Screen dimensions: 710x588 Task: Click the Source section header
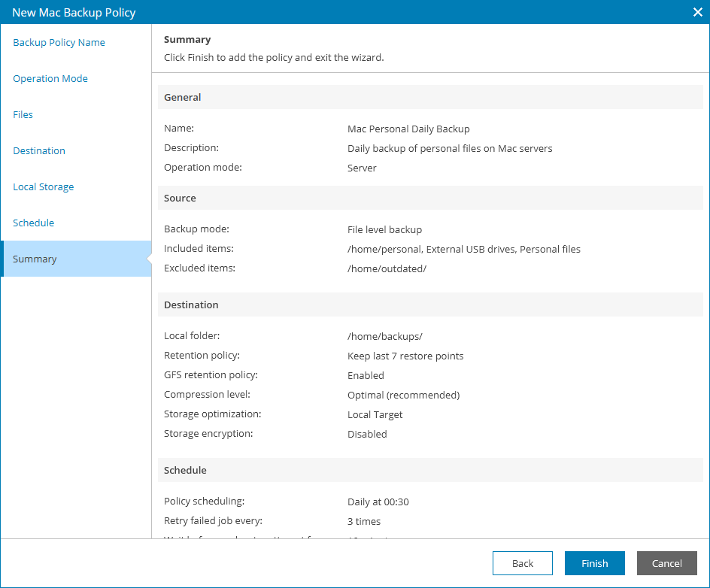(181, 198)
